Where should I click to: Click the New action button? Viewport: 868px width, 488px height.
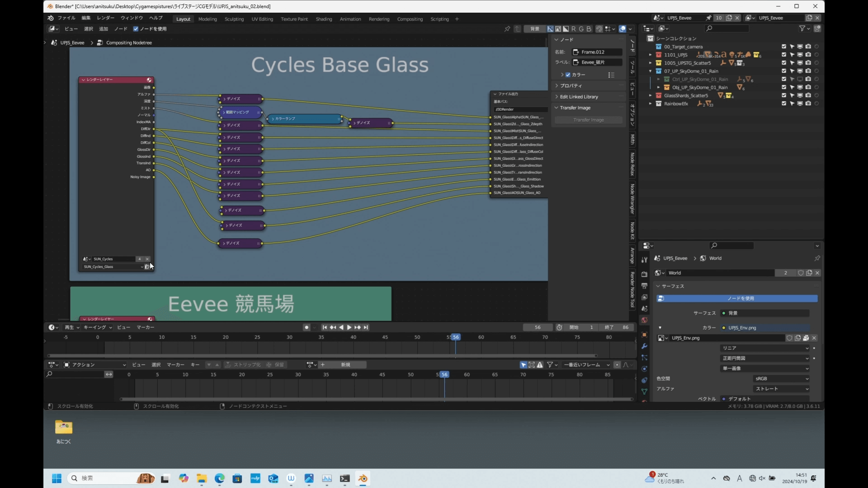click(x=342, y=365)
